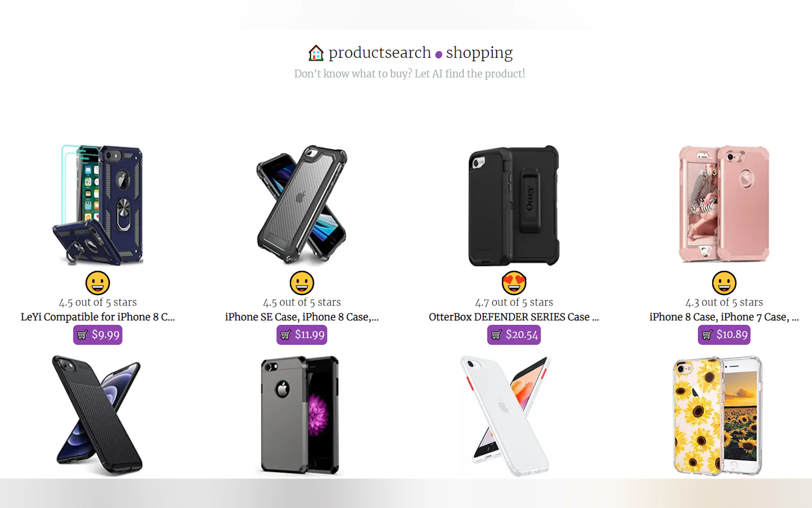Open the iPhone SE Case, iPhone 8 Case title

click(302, 317)
